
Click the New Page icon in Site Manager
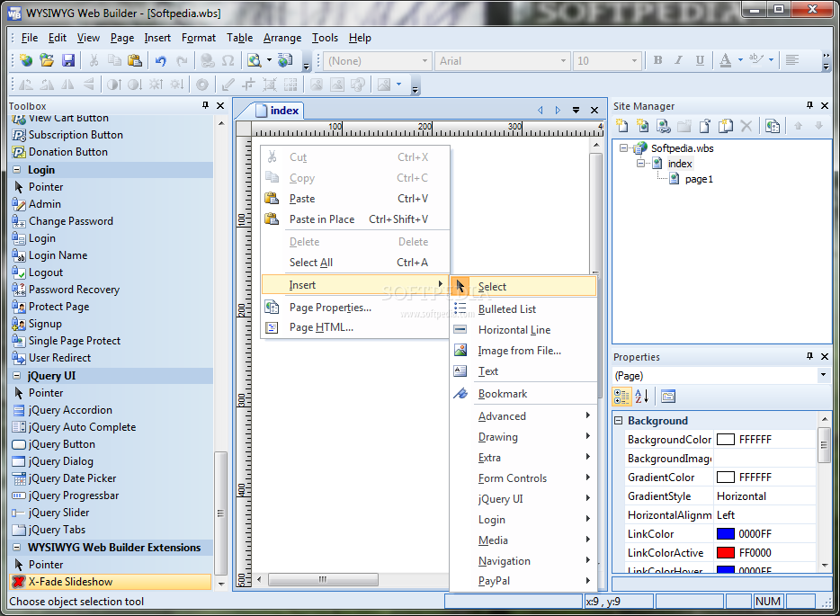(x=622, y=126)
